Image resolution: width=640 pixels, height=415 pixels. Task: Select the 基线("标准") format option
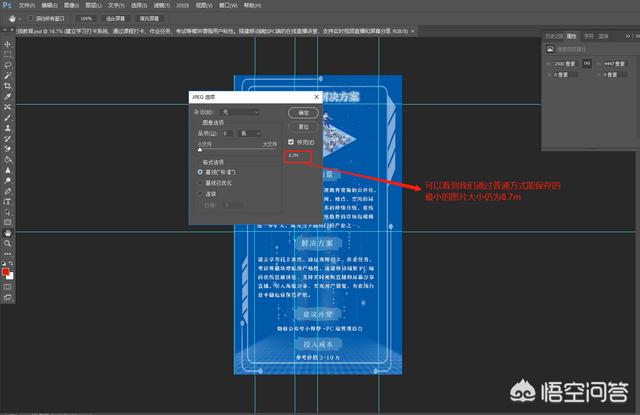[x=199, y=172]
